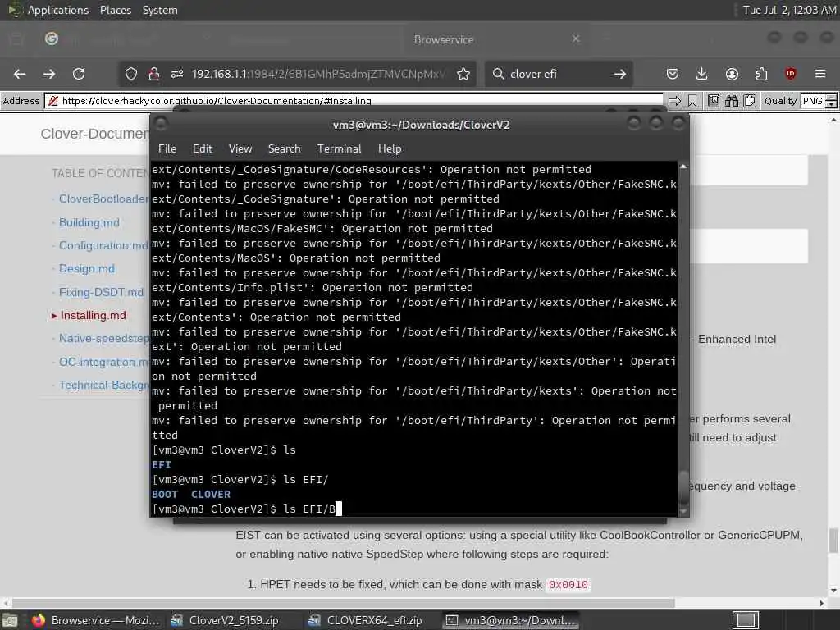This screenshot has height=630, width=840.
Task: Open Building.md link
Action: [x=89, y=222]
